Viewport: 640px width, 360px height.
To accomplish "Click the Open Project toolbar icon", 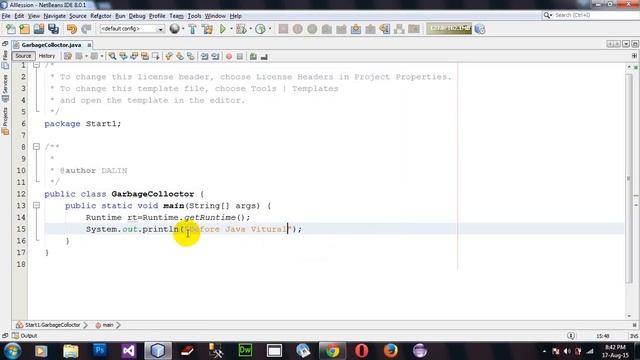I will click(39, 29).
